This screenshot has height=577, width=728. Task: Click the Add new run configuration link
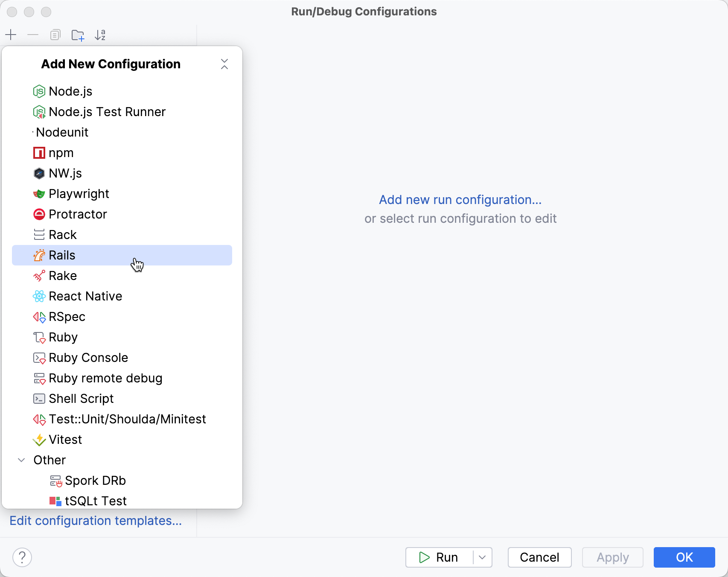point(460,199)
